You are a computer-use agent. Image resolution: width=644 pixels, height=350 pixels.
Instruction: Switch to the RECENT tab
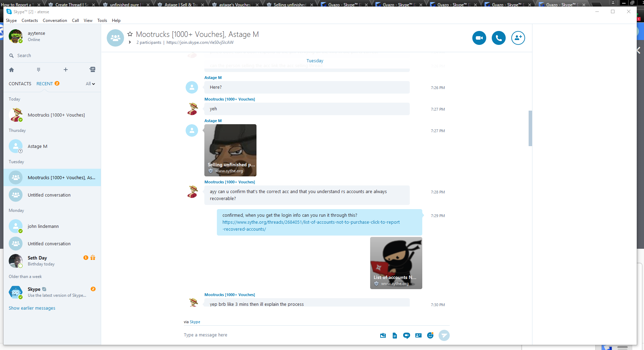pyautogui.click(x=44, y=84)
